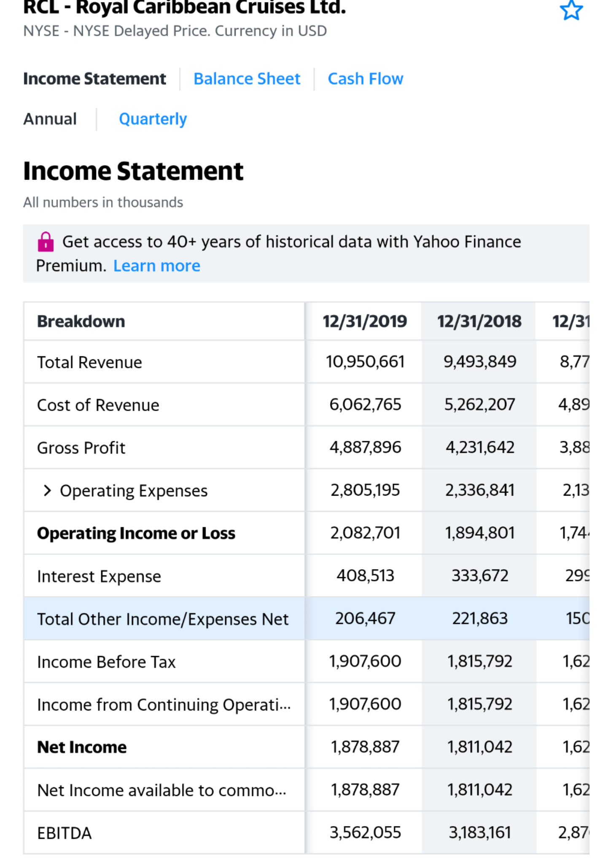616x864 pixels.
Task: Click EBITDA value 3,562,055
Action: pos(365,832)
